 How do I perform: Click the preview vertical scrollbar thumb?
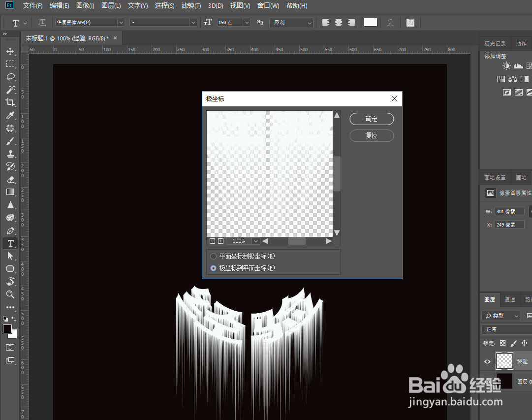(x=337, y=174)
